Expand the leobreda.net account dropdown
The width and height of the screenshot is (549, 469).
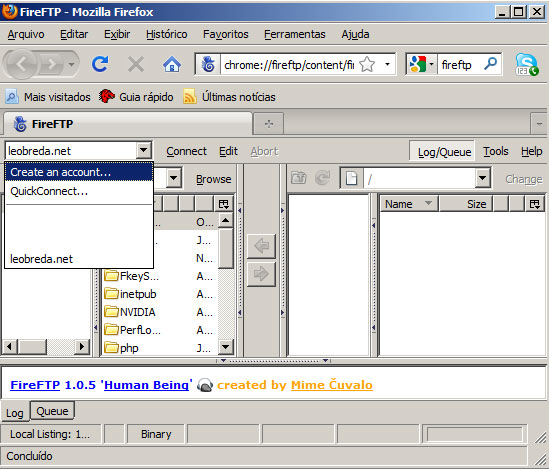144,150
